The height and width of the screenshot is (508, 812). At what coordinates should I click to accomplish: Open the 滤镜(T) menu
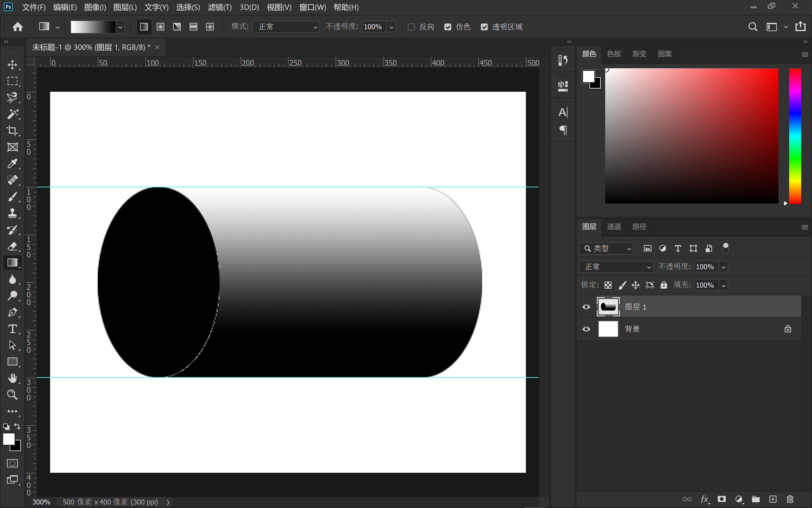[x=219, y=7]
